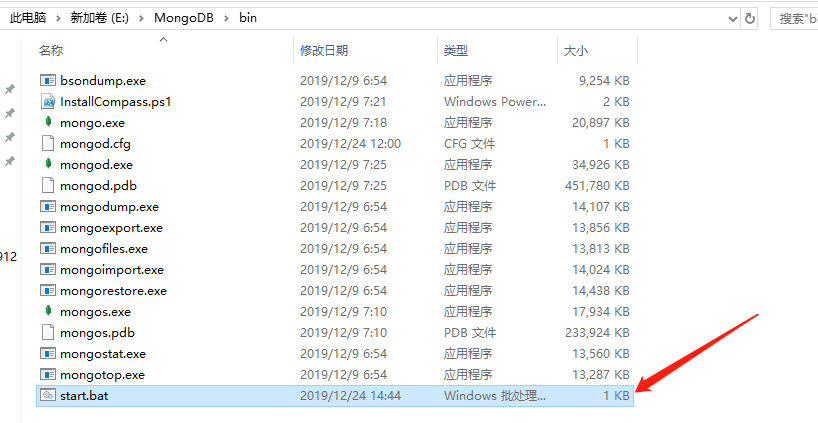Viewport: 818px width, 423px height.
Task: Click the mongod.pdb file icon
Action: coord(48,185)
